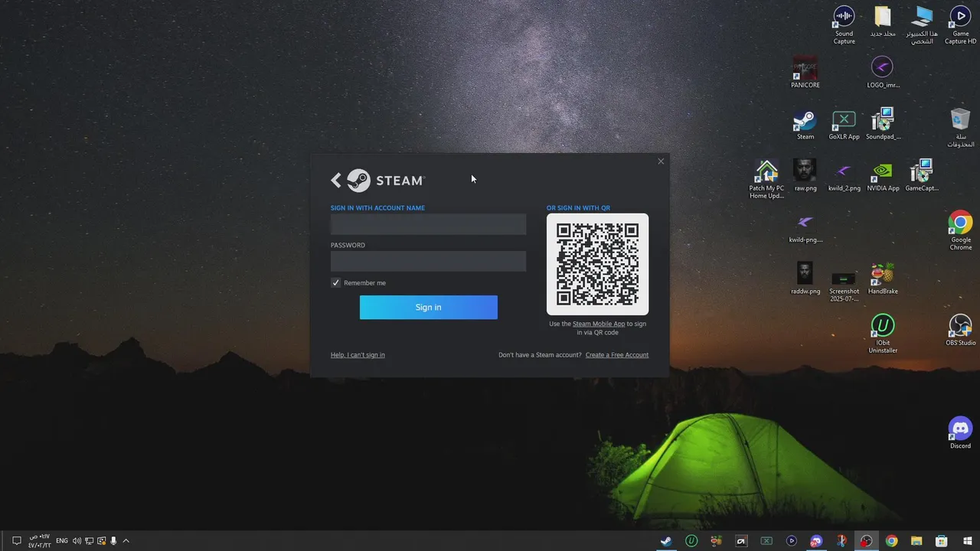Uncheck the Remember me checkbox

point(335,283)
